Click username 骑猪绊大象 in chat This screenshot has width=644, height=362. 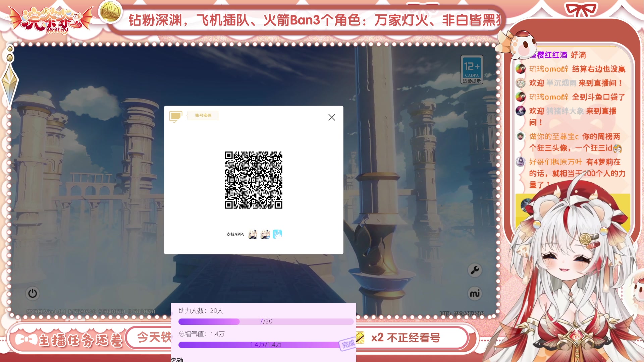(x=565, y=111)
